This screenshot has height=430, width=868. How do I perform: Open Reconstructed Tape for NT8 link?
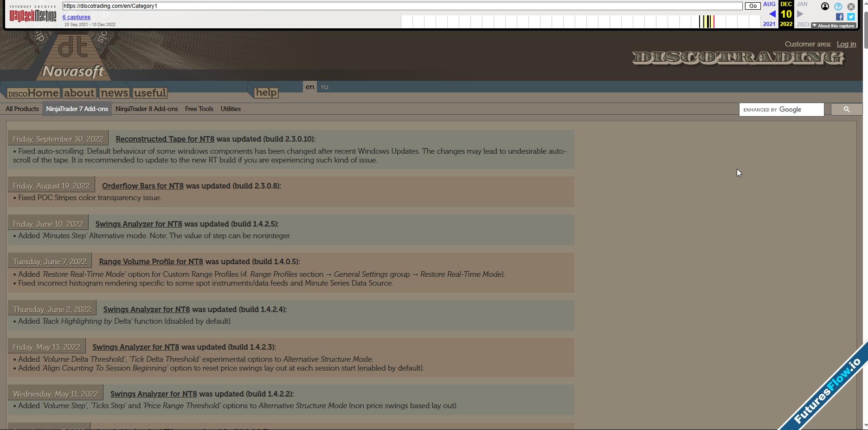[165, 139]
